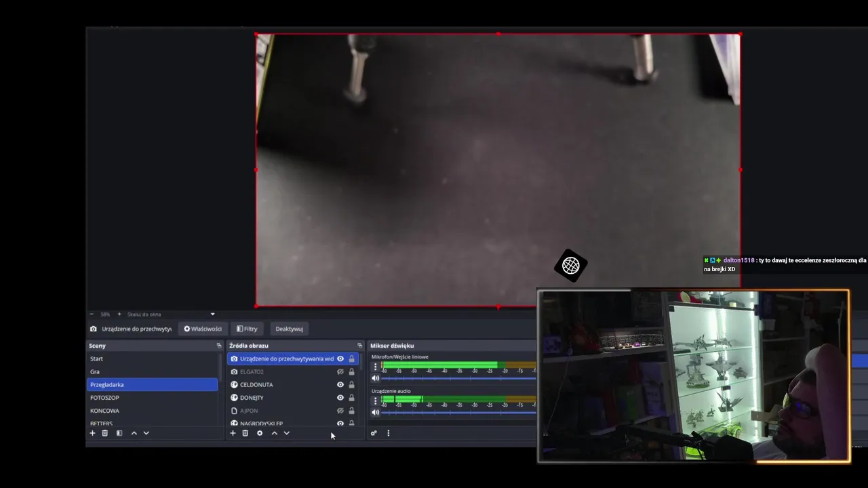
Task: Move source up in Źródła obrazu toolbar
Action: 275,433
